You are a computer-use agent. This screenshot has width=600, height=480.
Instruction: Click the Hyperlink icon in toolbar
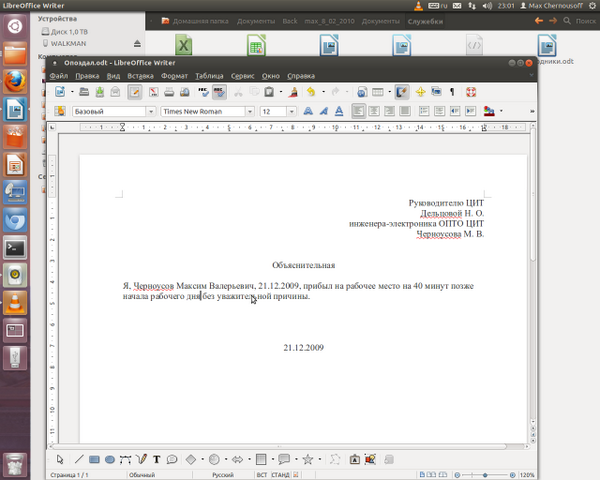coord(362,92)
